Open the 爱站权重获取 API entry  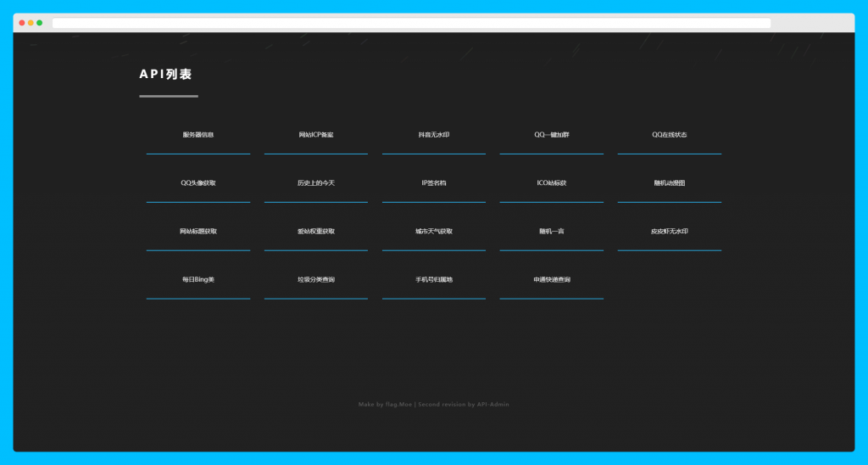point(316,231)
